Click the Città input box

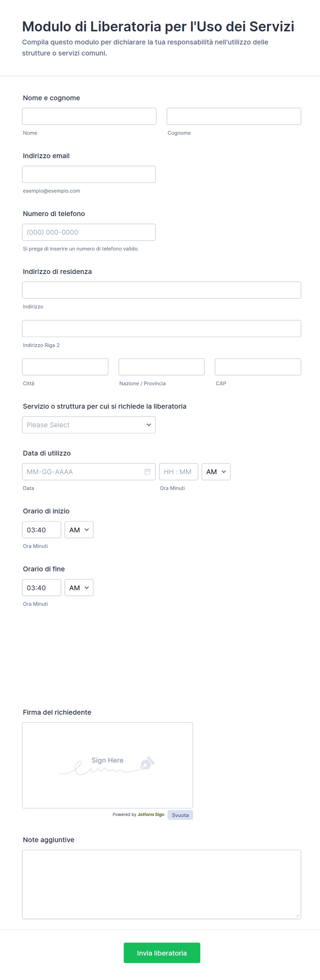pyautogui.click(x=65, y=367)
